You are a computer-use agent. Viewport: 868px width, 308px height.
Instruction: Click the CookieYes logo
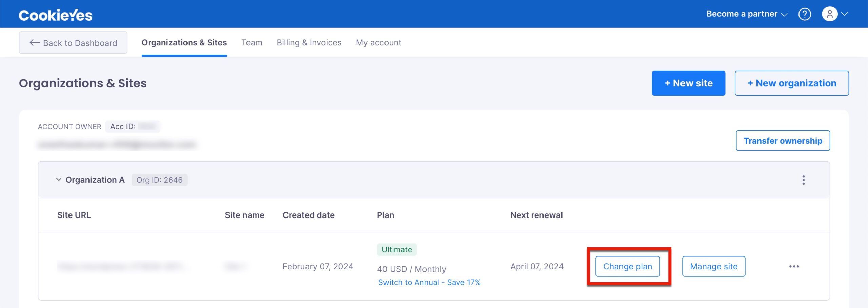pos(56,15)
